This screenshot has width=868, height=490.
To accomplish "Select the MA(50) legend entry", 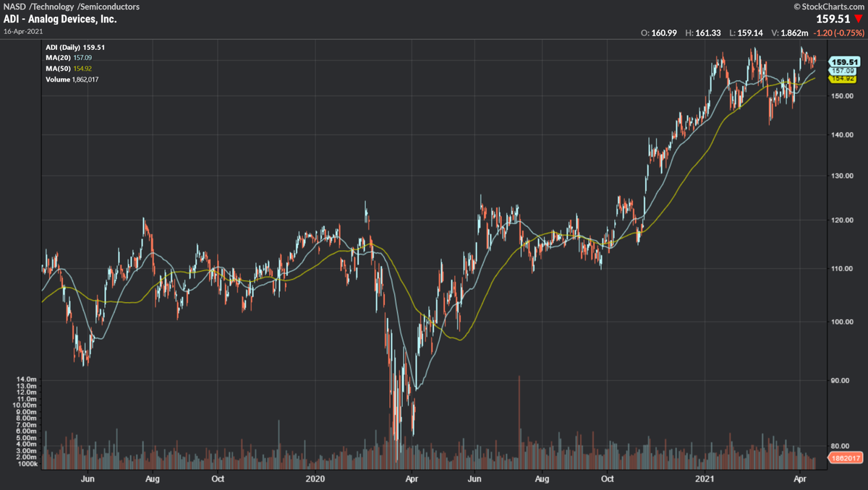I will (x=69, y=68).
